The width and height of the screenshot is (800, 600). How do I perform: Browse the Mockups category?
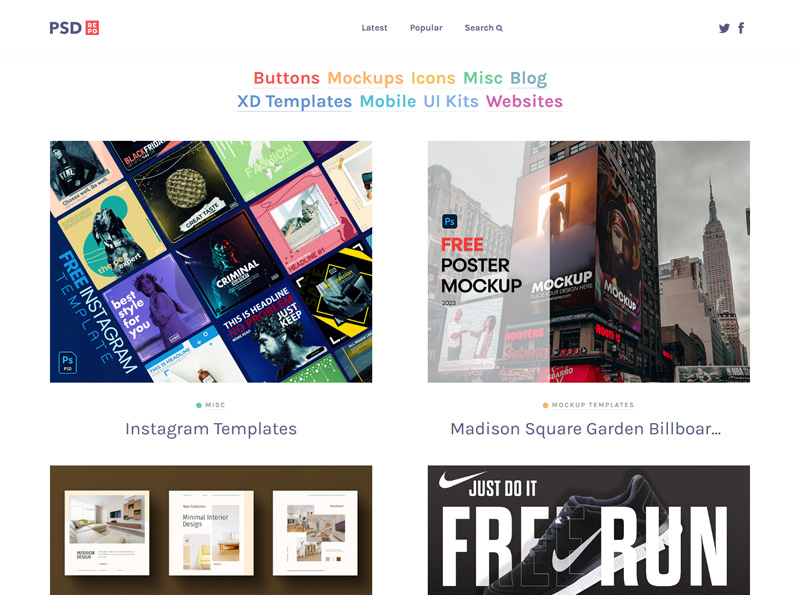365,78
